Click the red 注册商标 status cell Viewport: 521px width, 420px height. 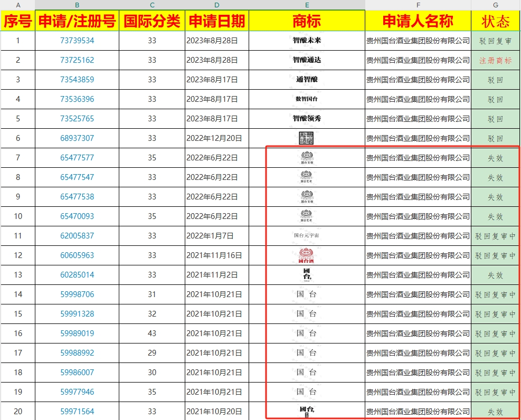click(x=495, y=60)
